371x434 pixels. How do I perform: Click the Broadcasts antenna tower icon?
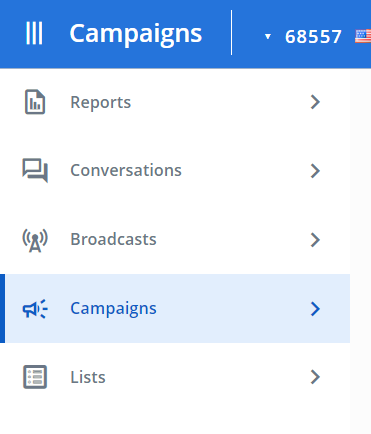pyautogui.click(x=35, y=240)
